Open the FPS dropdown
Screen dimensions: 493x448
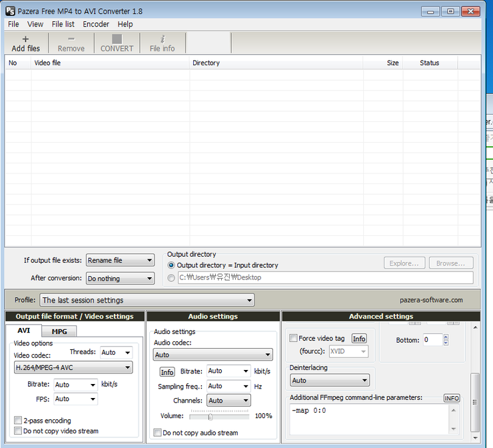coord(75,399)
